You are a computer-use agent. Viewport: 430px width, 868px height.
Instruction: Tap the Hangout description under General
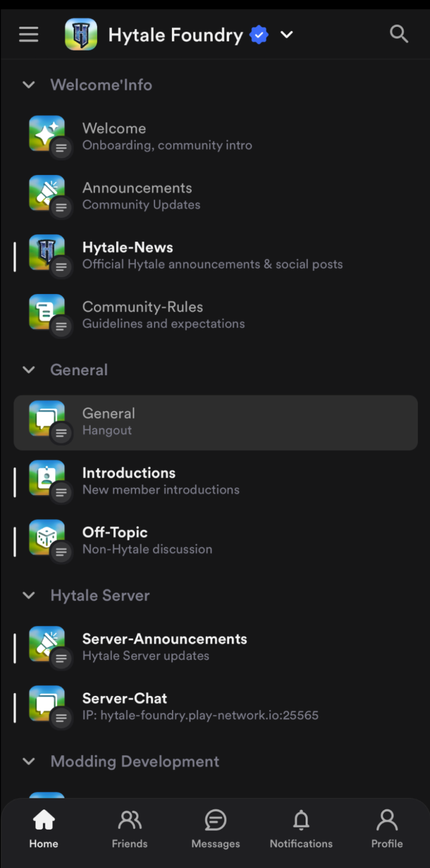point(107,431)
